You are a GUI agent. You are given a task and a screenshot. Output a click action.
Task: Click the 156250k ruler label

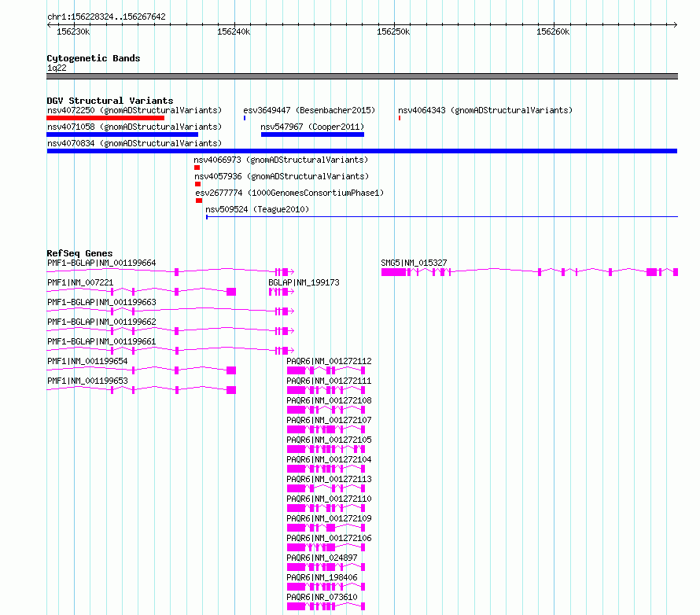click(x=393, y=31)
